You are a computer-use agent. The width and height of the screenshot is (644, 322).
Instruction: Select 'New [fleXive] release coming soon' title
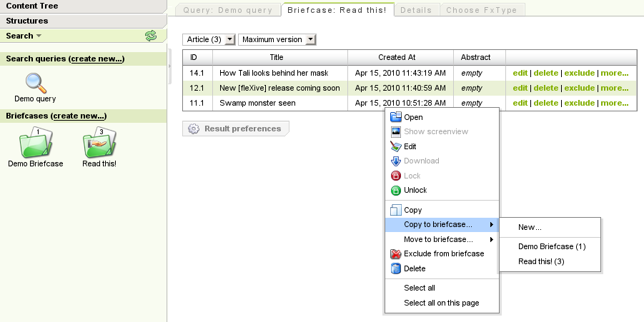279,88
